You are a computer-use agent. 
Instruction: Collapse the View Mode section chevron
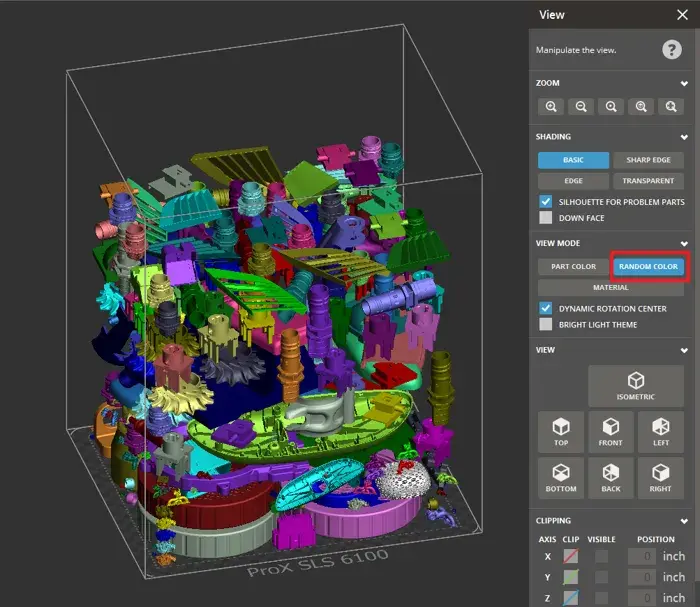[x=684, y=243]
